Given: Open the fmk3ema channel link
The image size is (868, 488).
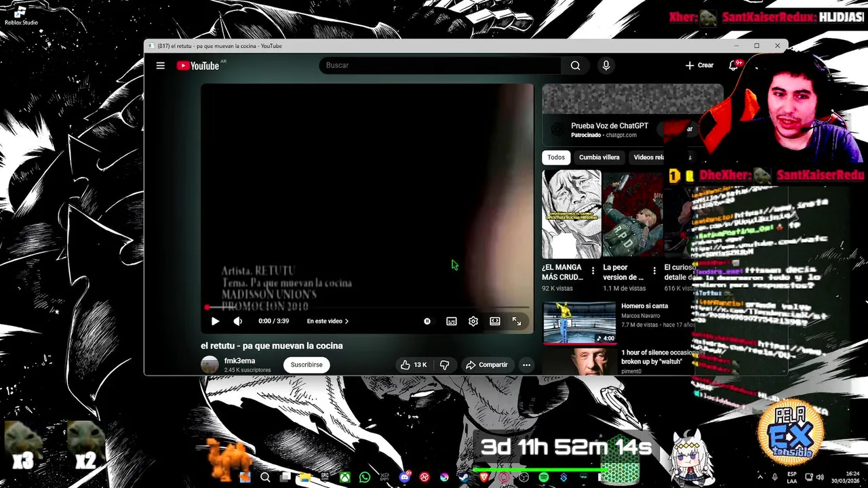Looking at the screenshot, I should (x=239, y=361).
